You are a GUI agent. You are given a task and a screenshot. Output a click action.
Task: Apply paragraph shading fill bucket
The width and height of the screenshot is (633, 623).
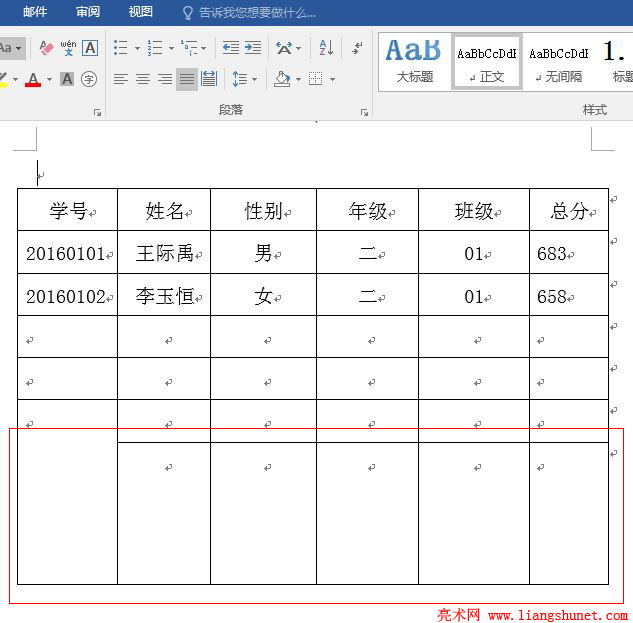pos(282,79)
